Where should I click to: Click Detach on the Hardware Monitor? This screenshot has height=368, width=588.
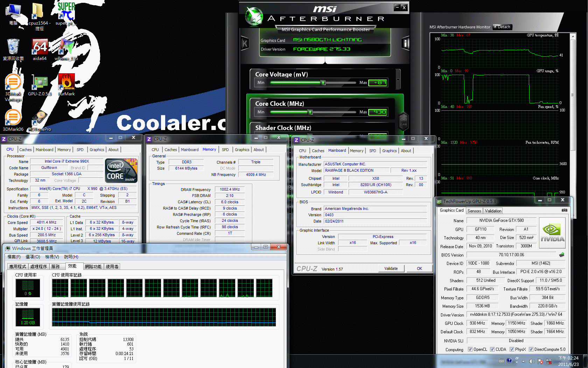pos(502,27)
